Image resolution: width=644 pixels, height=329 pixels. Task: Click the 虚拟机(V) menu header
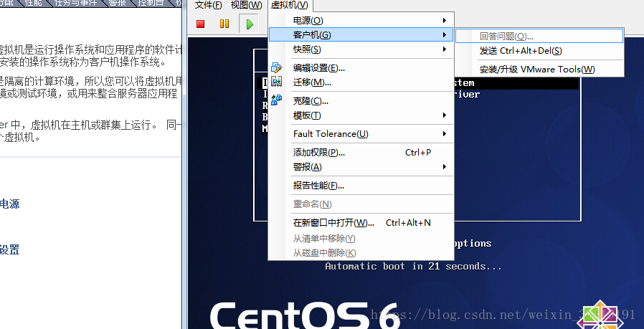tap(289, 5)
